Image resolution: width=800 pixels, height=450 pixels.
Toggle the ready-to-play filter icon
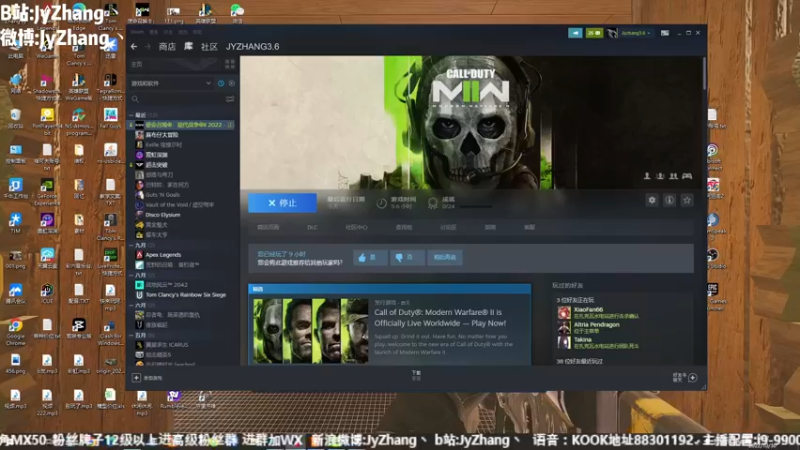point(232,83)
